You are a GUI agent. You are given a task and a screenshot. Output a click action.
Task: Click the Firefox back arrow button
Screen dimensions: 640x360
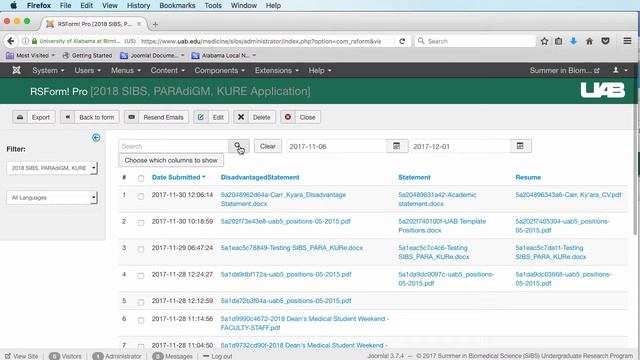point(11,41)
